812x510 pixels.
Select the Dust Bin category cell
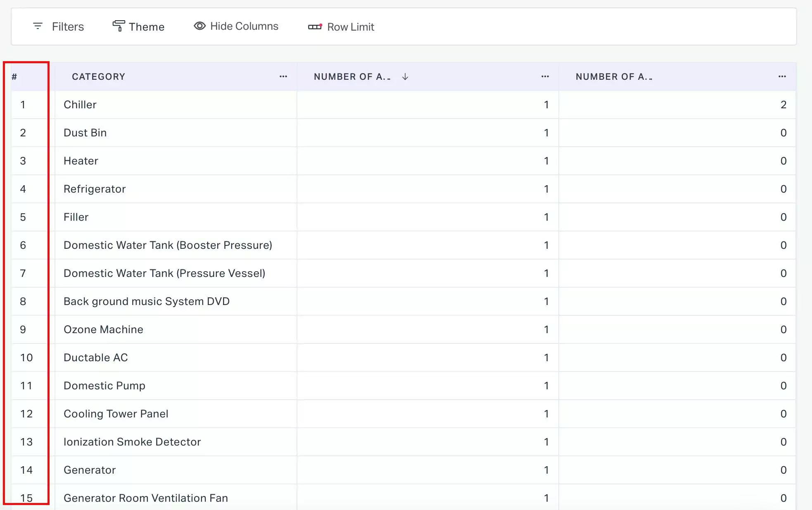click(85, 133)
